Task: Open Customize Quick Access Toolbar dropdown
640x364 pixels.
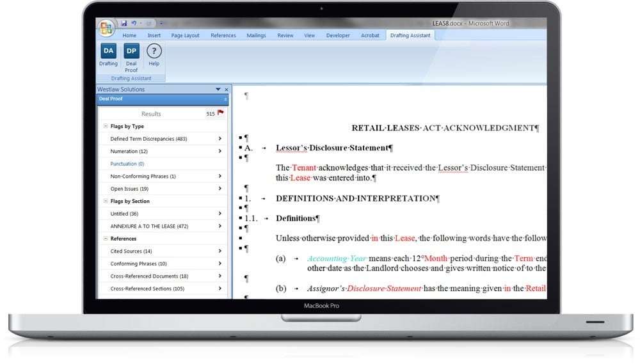Action: [x=161, y=23]
